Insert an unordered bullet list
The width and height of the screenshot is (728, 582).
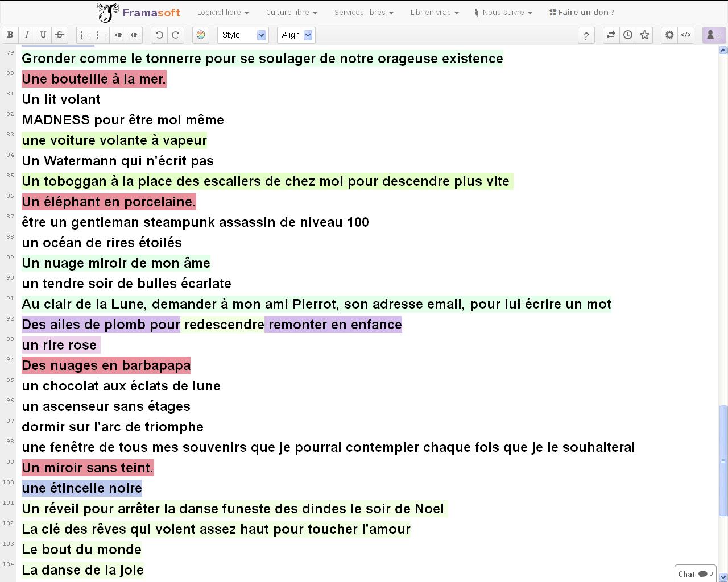click(101, 35)
